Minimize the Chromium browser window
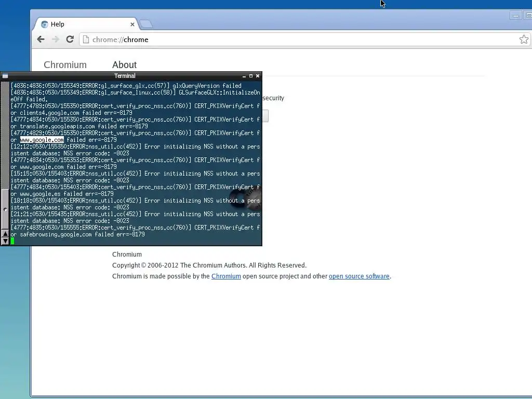Screen dimensions: 532x399 516,15
